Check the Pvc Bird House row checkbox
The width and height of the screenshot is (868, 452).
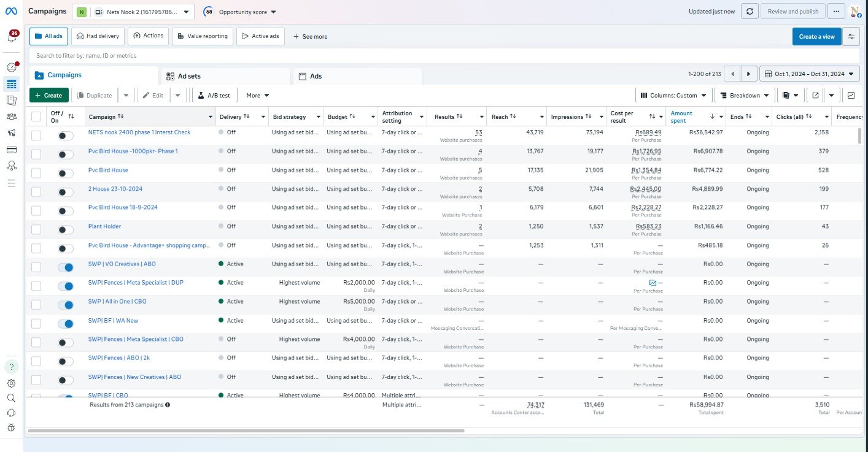[36, 173]
